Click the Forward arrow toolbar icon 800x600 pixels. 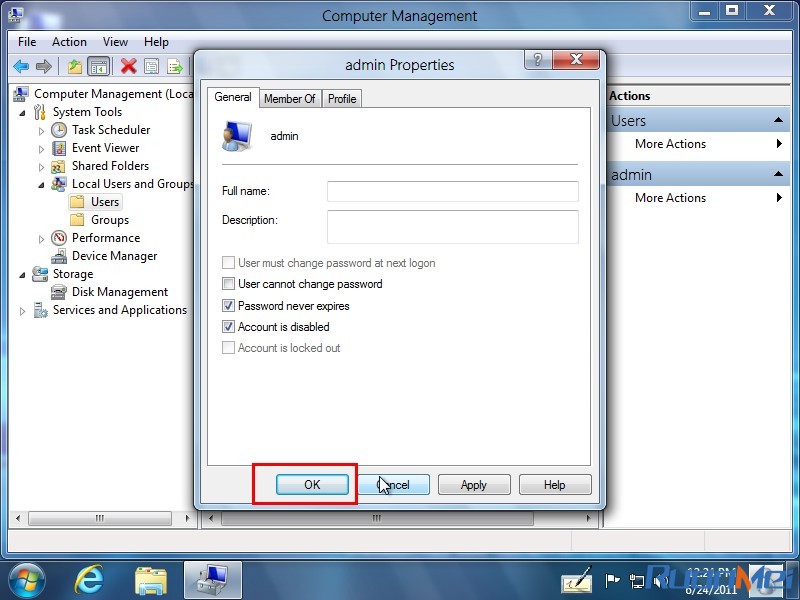click(44, 66)
